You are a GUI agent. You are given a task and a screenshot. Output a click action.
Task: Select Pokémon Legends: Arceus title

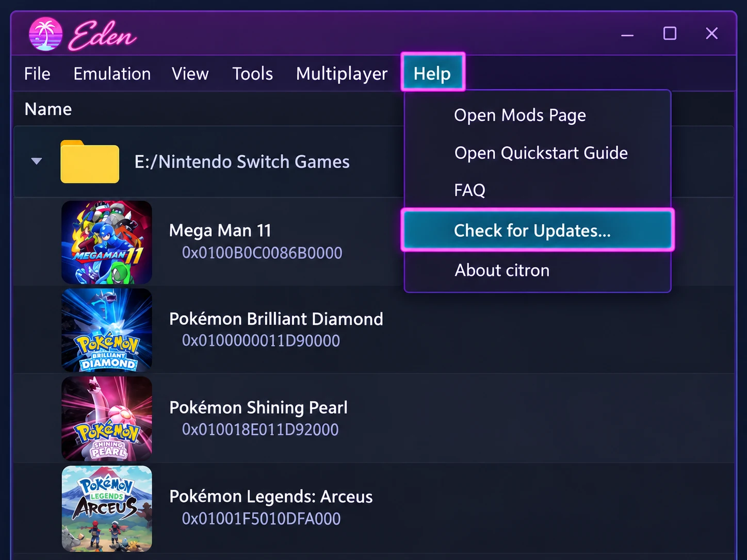(271, 497)
